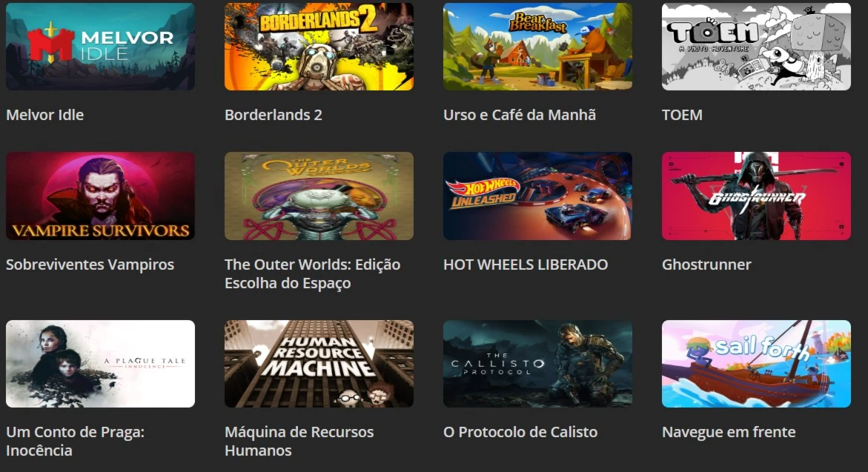The image size is (868, 472).
Task: Click the Urso e Café da Manhã title
Action: tap(520, 115)
